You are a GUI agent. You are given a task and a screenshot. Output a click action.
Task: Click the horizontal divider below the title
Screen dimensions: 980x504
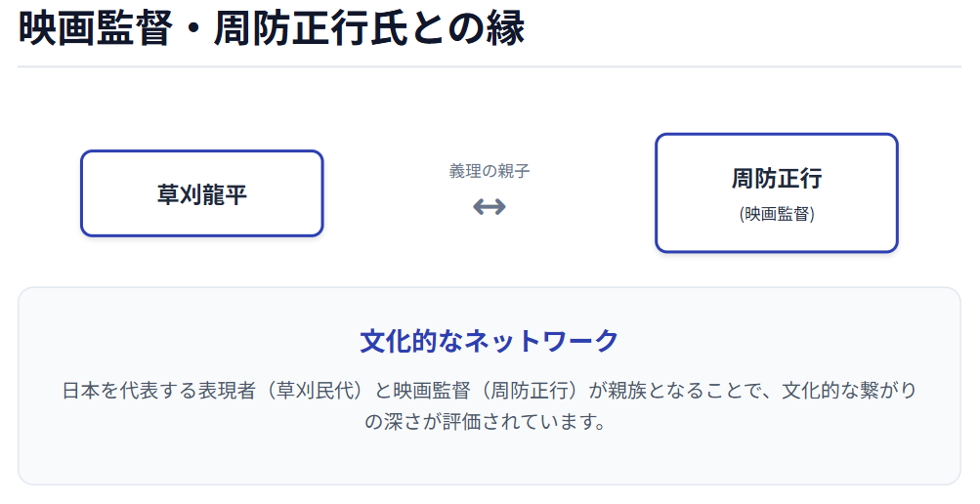[489, 66]
